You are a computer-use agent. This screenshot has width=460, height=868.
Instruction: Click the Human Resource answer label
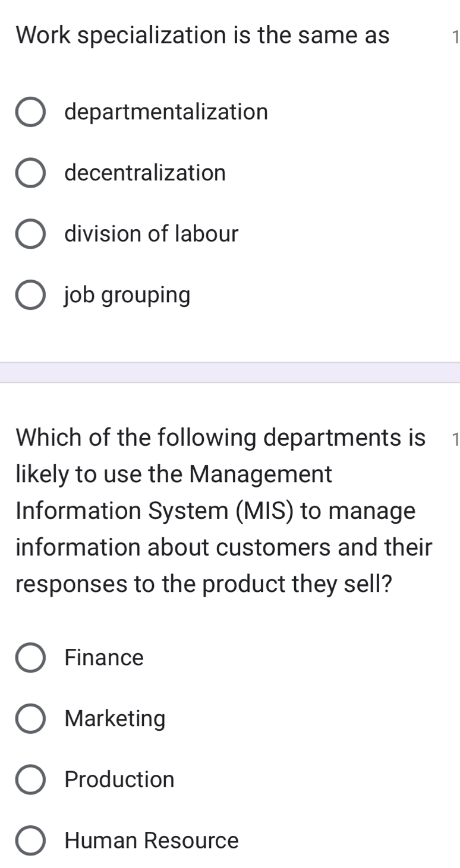151,841
